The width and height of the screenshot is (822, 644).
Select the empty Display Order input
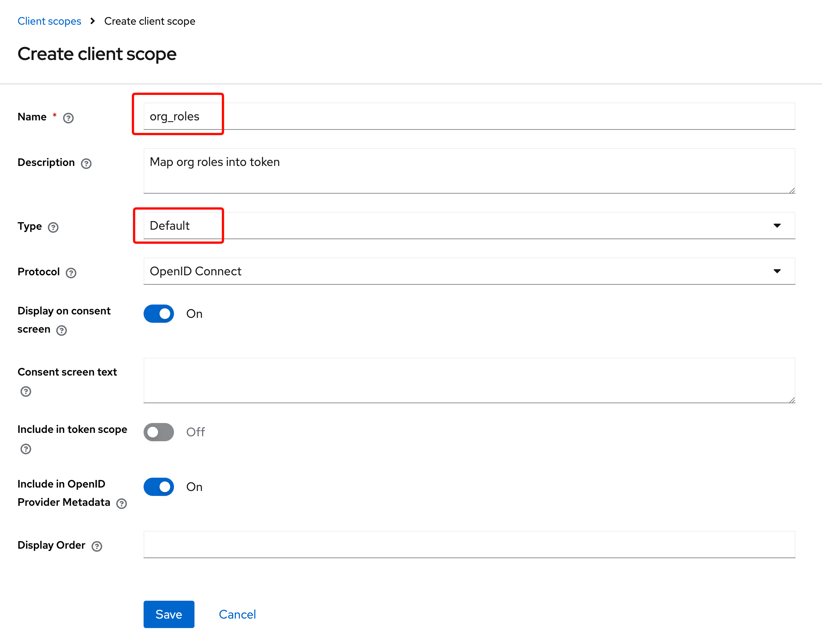[469, 545]
